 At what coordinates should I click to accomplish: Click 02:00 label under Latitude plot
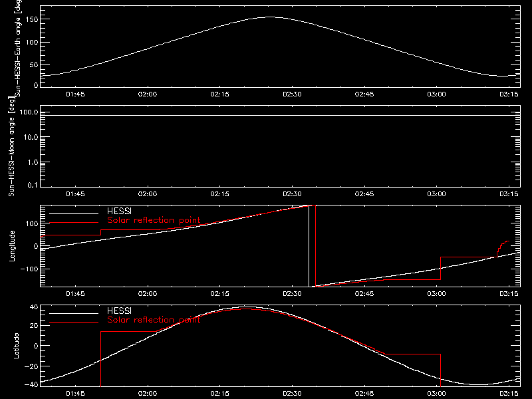(x=148, y=394)
